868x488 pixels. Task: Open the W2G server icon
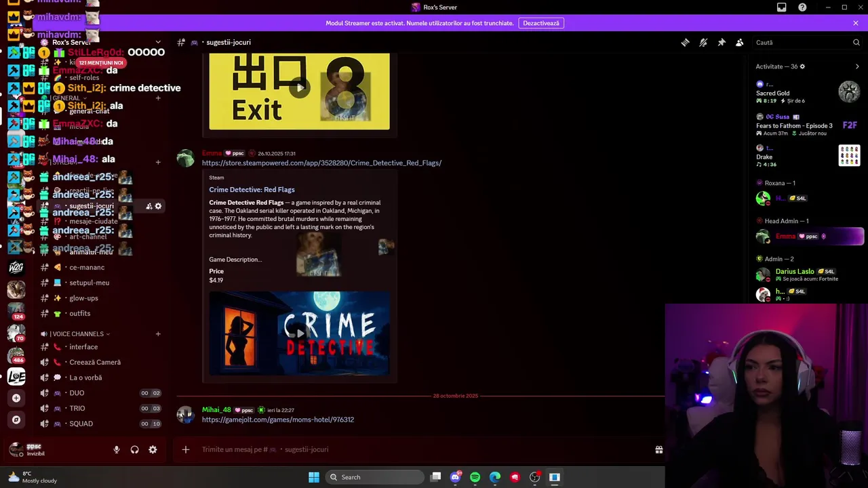[16, 268]
